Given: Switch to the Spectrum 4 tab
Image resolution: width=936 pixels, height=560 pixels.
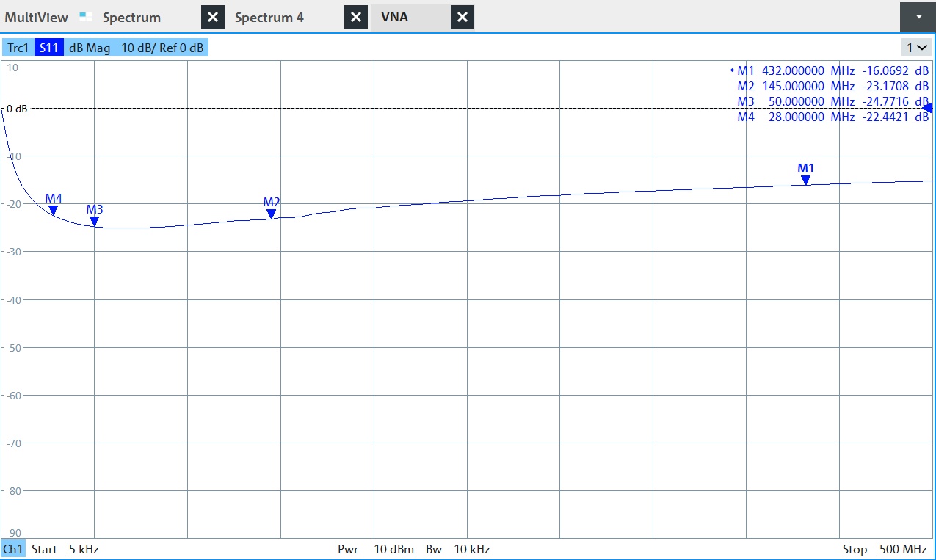Looking at the screenshot, I should pyautogui.click(x=269, y=18).
